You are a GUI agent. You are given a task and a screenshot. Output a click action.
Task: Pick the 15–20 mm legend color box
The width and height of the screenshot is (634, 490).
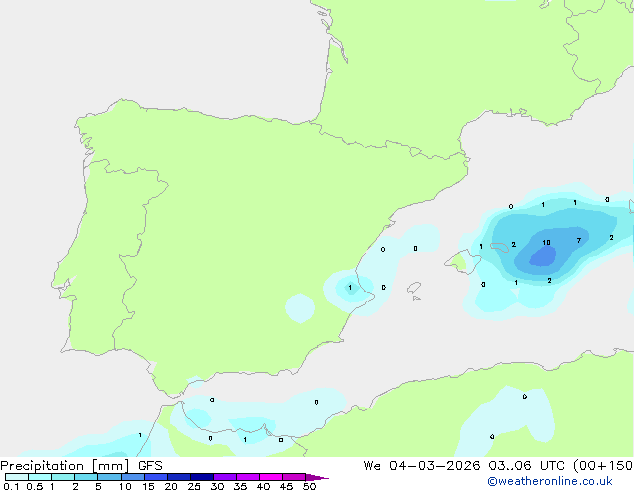click(156, 477)
